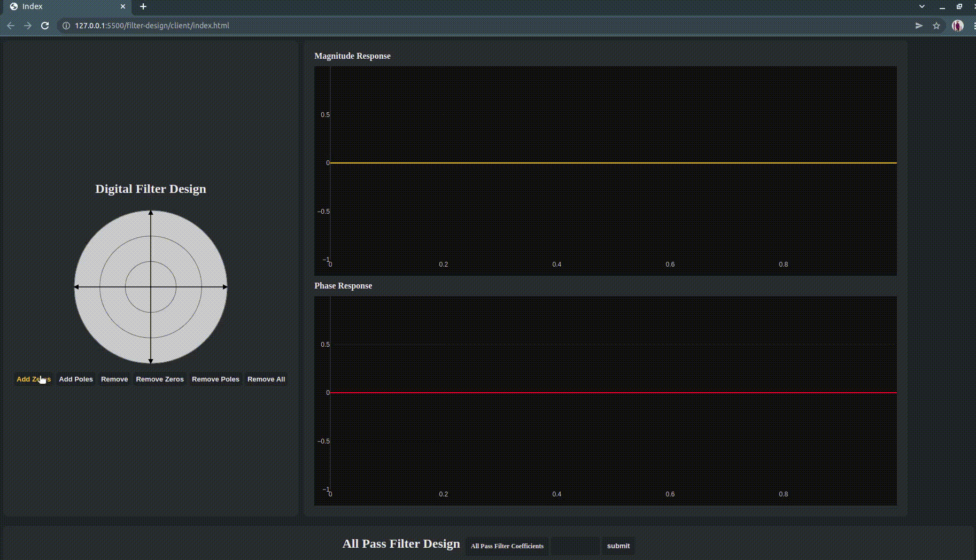Click the Remove All button

tap(266, 379)
